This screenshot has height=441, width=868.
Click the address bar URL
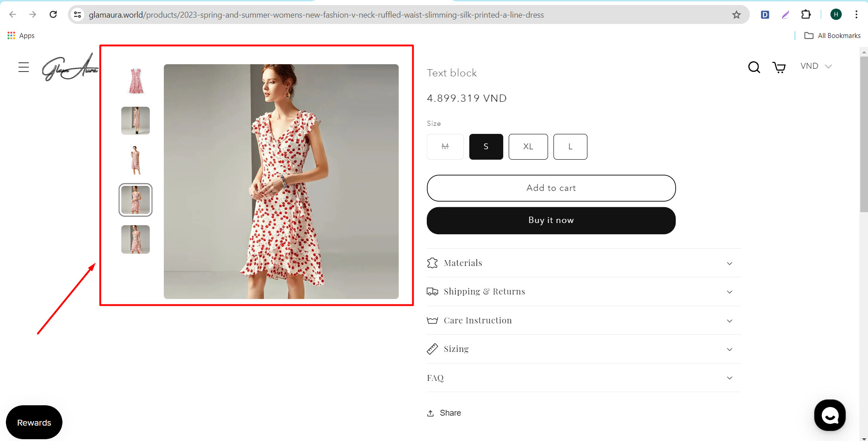coord(316,15)
